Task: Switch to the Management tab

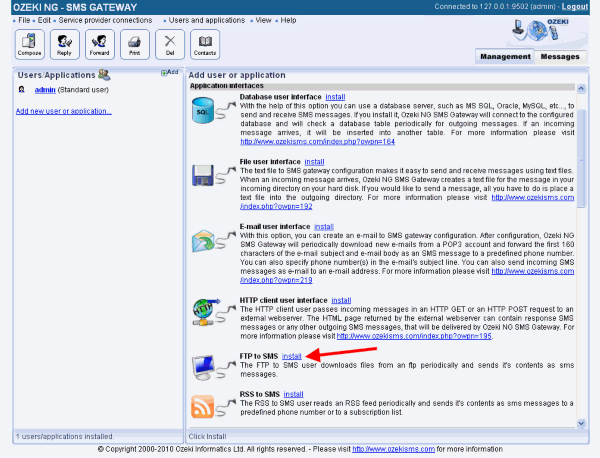Action: [x=505, y=57]
